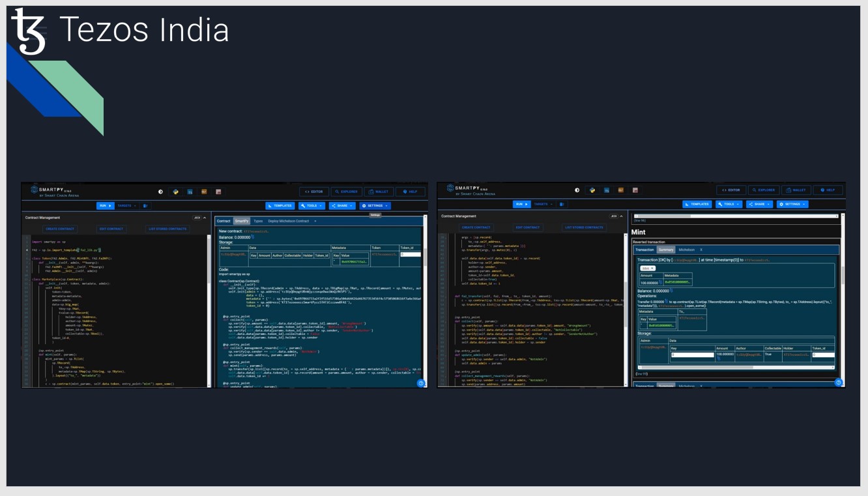This screenshot has height=496, width=868.
Task: Open Help in left screenshot
Action: tap(411, 192)
